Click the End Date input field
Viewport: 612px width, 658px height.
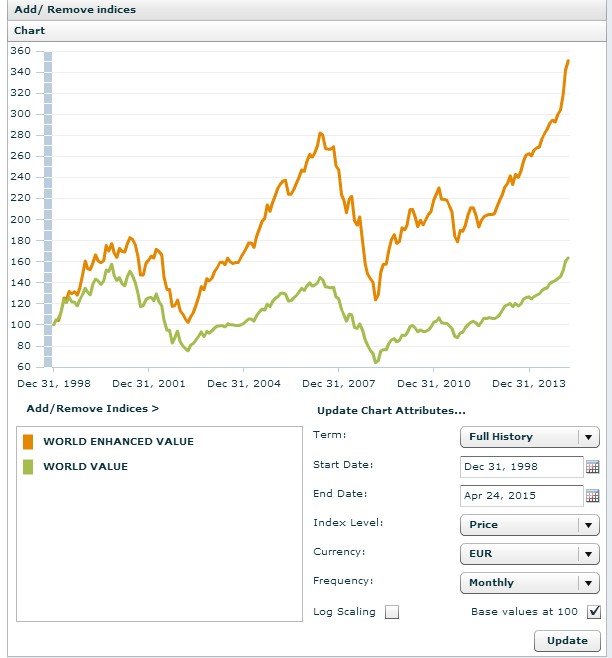pyautogui.click(x=520, y=496)
